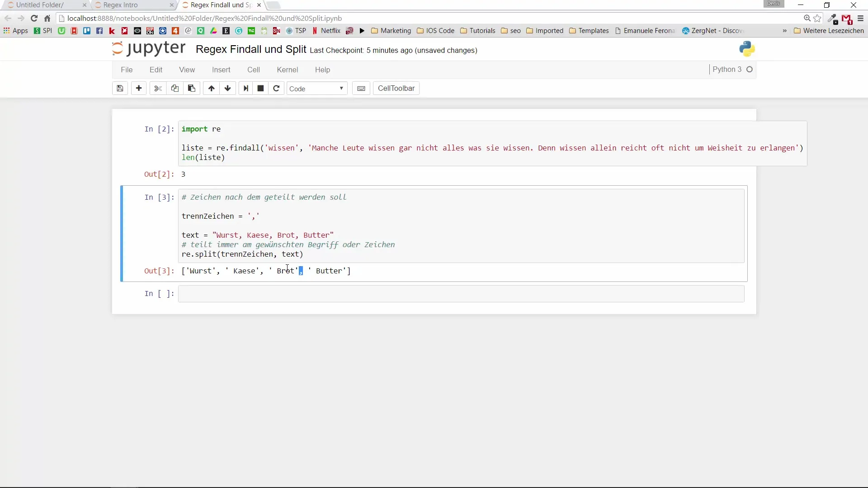Screen dimensions: 868x488
Task: Open the Netflix bookmark
Action: [x=326, y=31]
